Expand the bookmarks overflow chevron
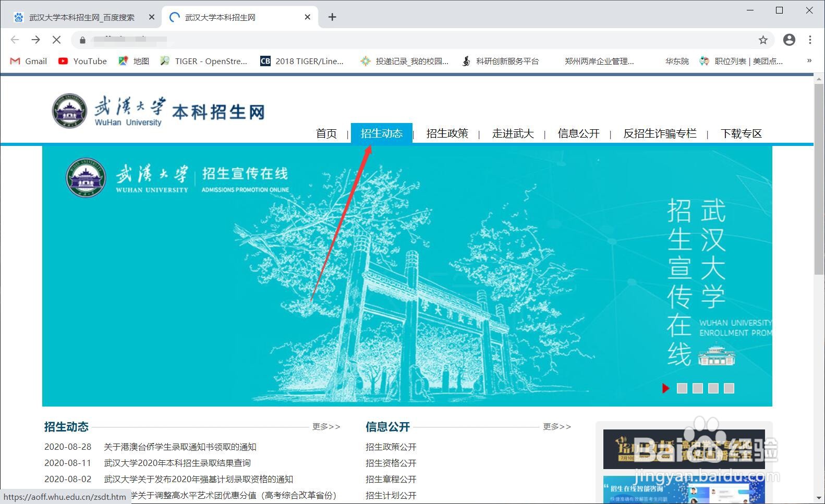 tap(809, 61)
